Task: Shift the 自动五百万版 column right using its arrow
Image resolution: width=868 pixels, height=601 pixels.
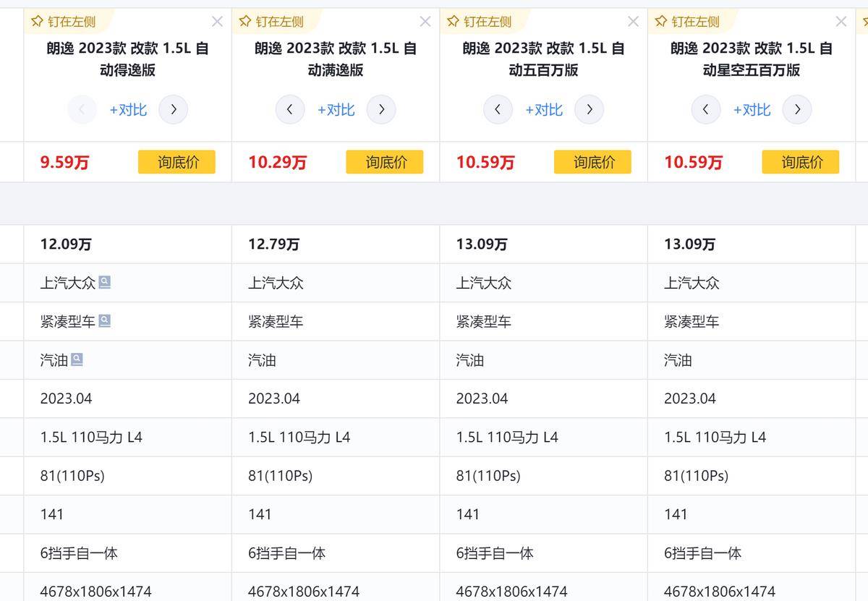Action: click(x=590, y=110)
